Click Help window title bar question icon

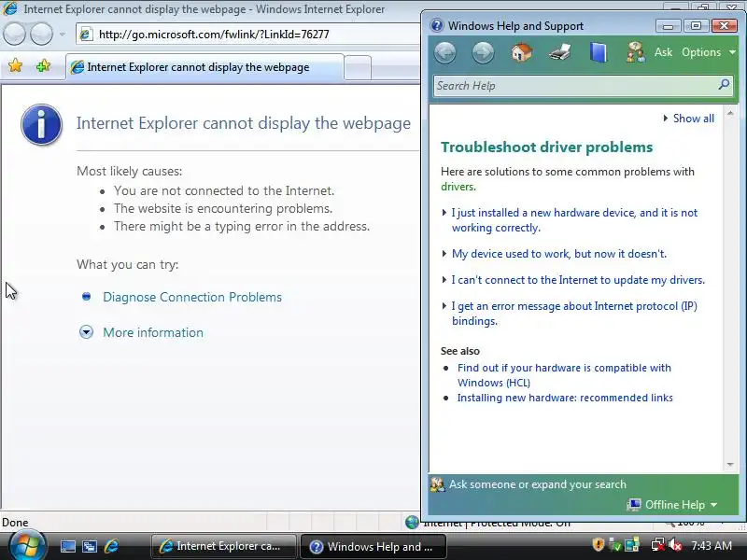click(436, 25)
